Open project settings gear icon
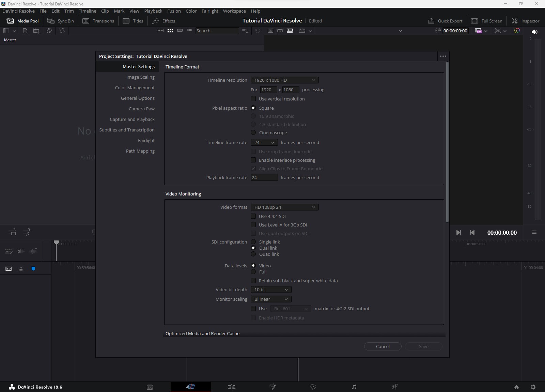 (x=533, y=387)
